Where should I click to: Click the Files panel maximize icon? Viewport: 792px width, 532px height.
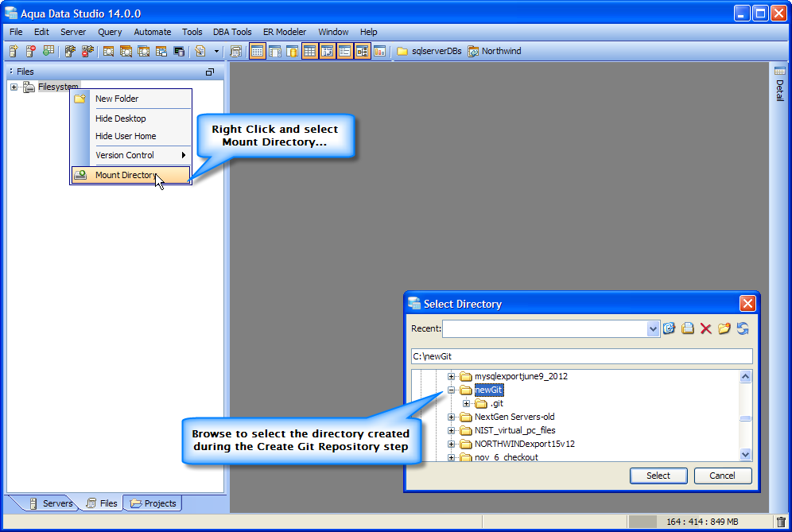210,72
